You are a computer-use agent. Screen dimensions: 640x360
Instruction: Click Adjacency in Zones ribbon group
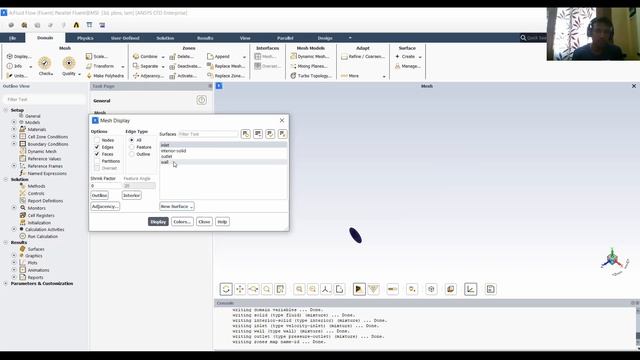tap(148, 76)
